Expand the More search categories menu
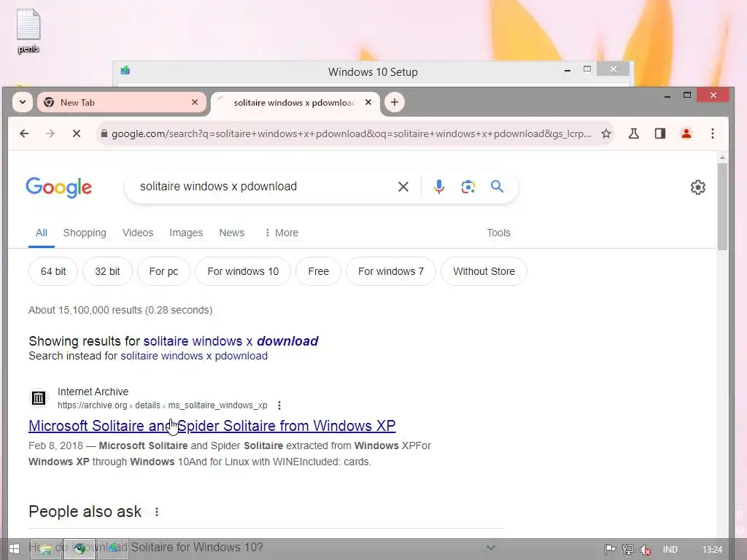This screenshot has width=747, height=560. click(281, 233)
